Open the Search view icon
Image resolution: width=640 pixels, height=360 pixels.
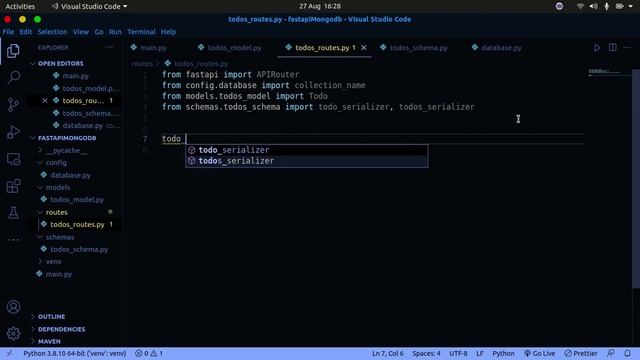click(13, 77)
